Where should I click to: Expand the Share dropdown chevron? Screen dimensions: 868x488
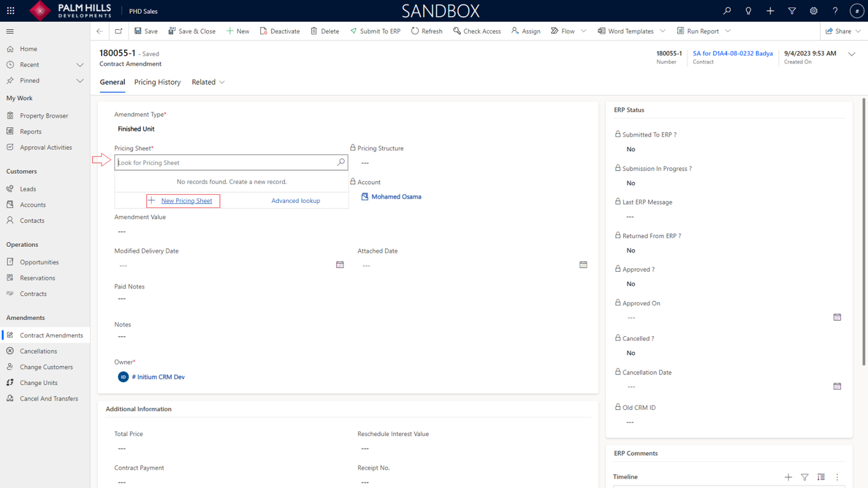(858, 31)
